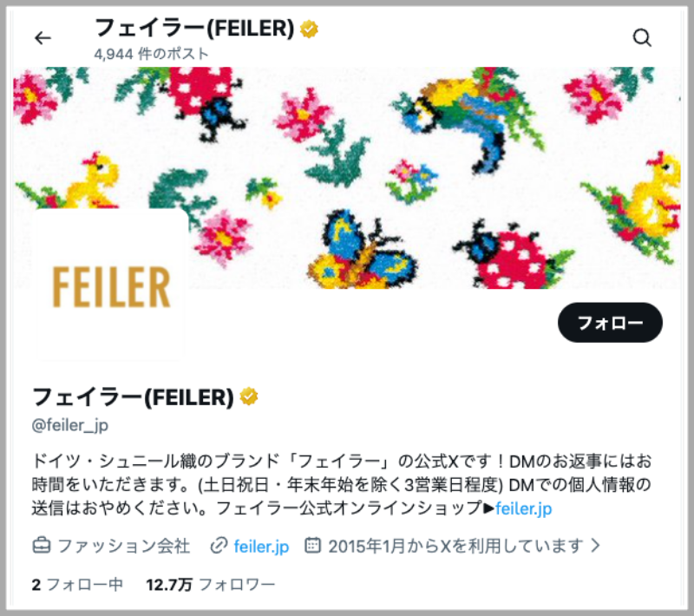The height and width of the screenshot is (616, 694).
Task: Click the briefcase fashion company icon
Action: click(42, 546)
